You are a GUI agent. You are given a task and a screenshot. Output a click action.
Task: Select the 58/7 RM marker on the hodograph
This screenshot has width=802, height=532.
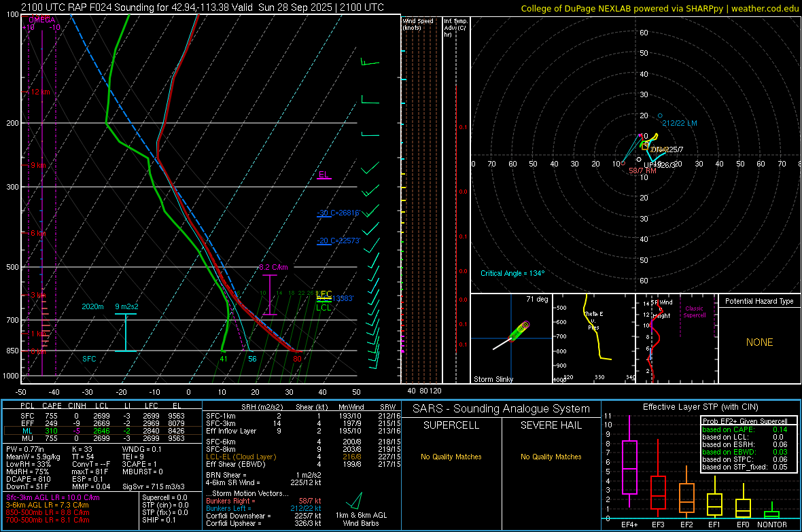coord(642,171)
